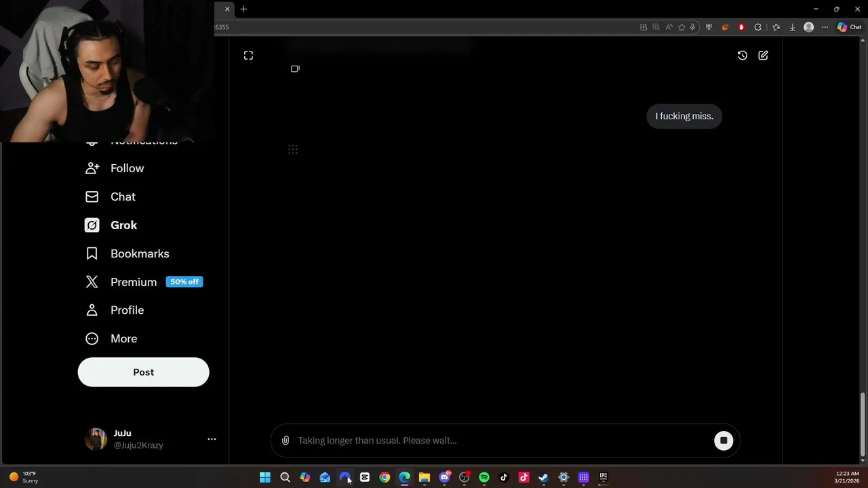Open the taskbar clock showing 12:23 AM
This screenshot has height=488, width=868.
[847, 477]
